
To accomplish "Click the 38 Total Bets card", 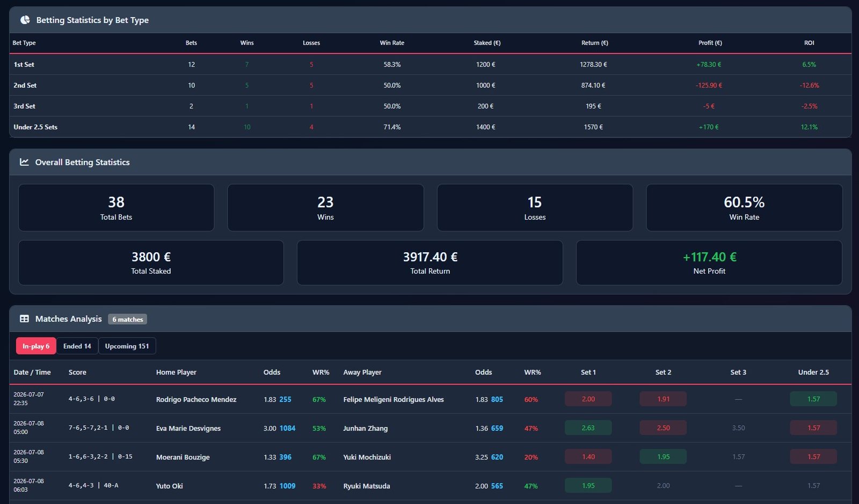I will tap(116, 208).
